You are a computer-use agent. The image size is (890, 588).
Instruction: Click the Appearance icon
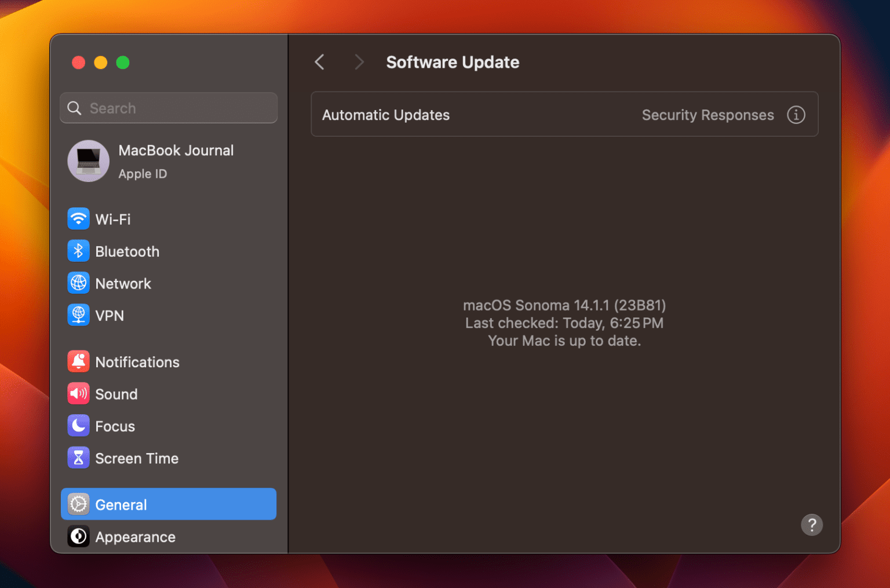(78, 536)
